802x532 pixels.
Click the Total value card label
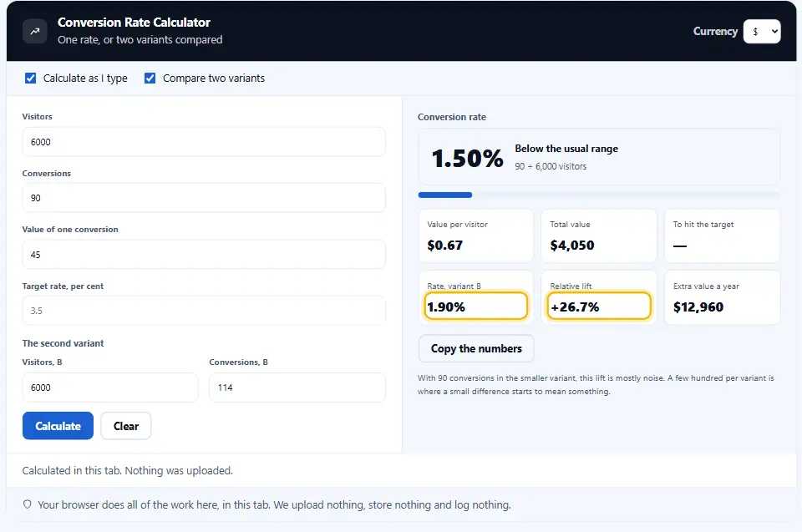tap(570, 225)
